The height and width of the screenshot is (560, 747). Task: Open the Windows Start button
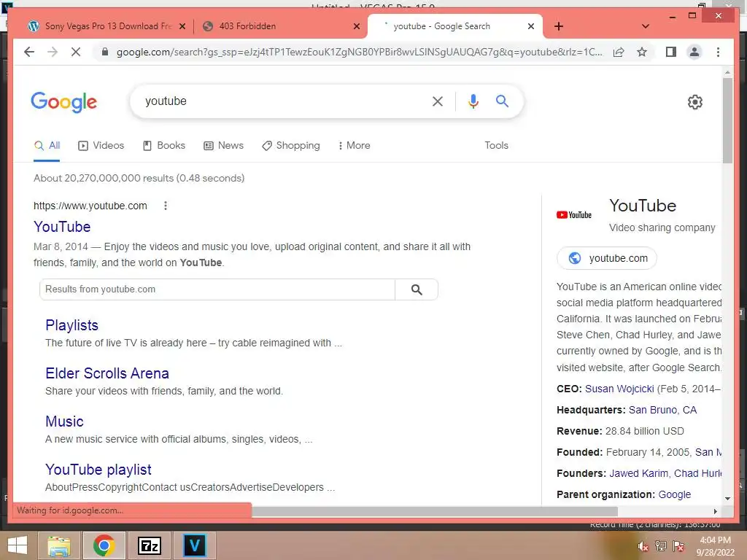18,545
